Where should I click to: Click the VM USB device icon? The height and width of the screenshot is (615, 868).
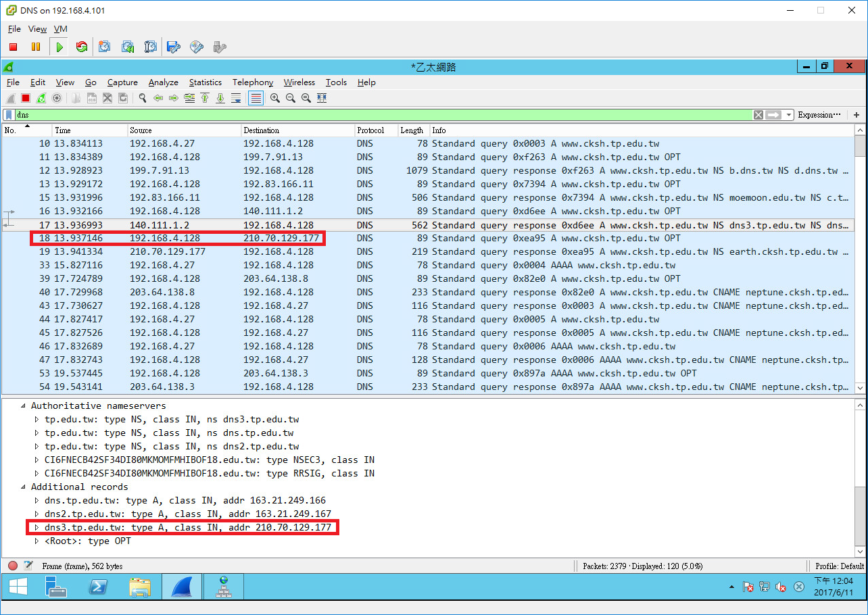219,47
